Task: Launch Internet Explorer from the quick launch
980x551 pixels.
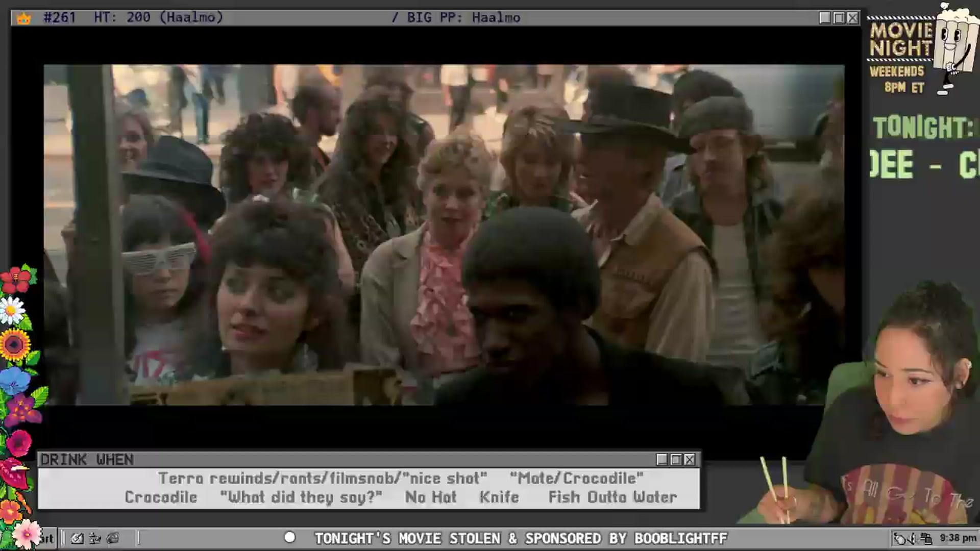Action: pos(113,538)
